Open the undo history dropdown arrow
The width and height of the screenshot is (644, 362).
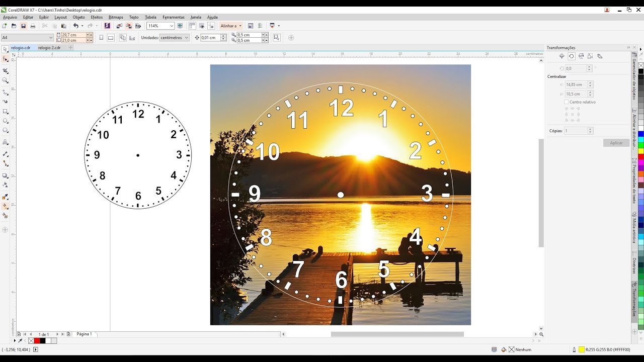pyautogui.click(x=82, y=26)
